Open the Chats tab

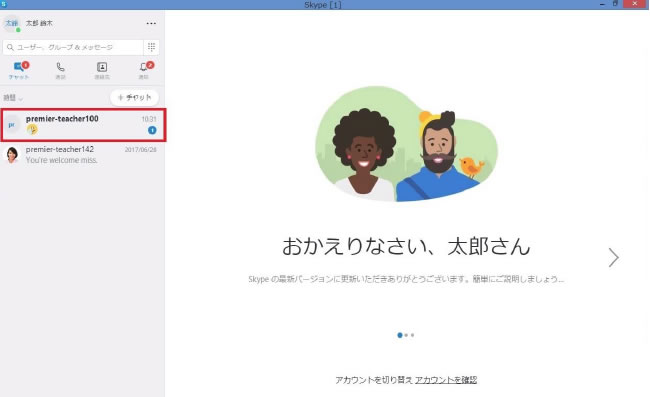(19, 70)
